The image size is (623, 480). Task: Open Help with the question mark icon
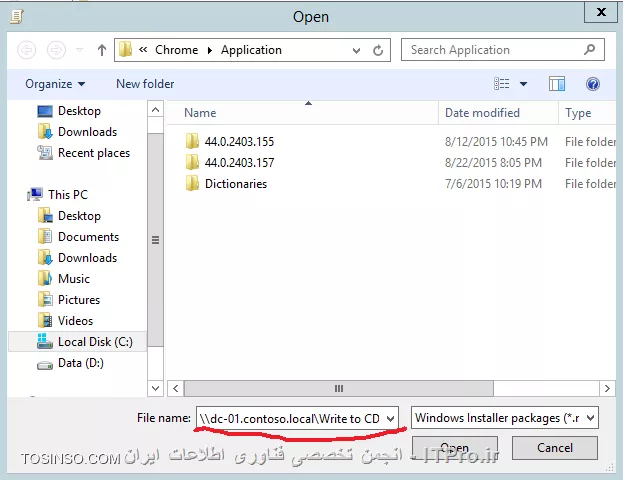[x=592, y=84]
